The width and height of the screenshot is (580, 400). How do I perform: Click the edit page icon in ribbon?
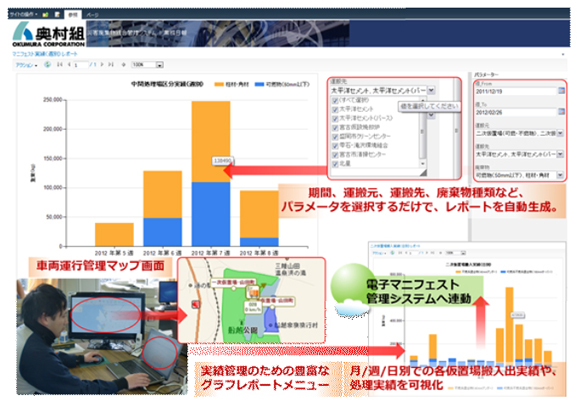point(57,14)
